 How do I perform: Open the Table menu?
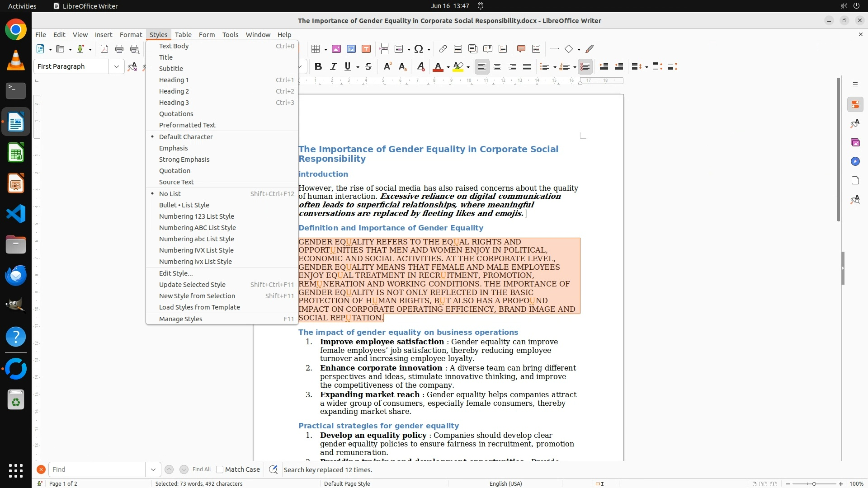[x=183, y=34]
